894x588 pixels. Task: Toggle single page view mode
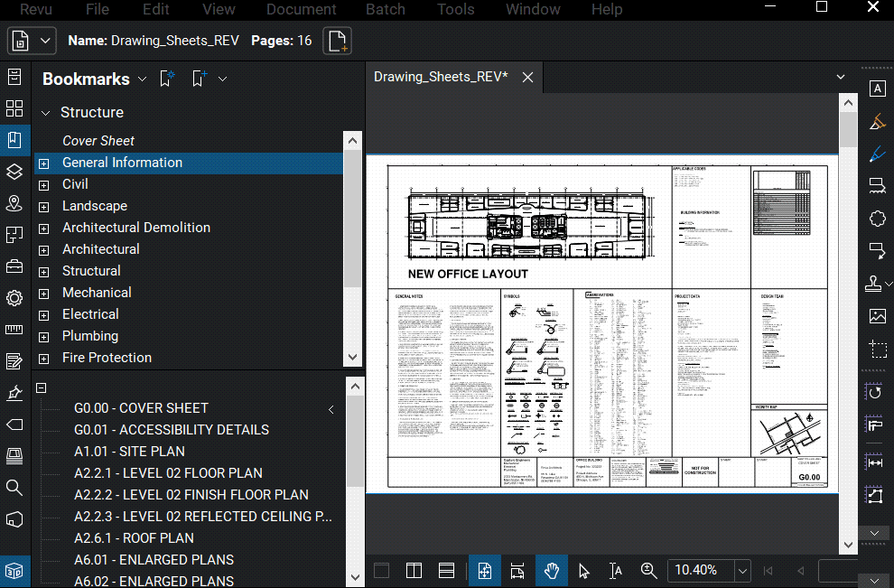point(381,570)
